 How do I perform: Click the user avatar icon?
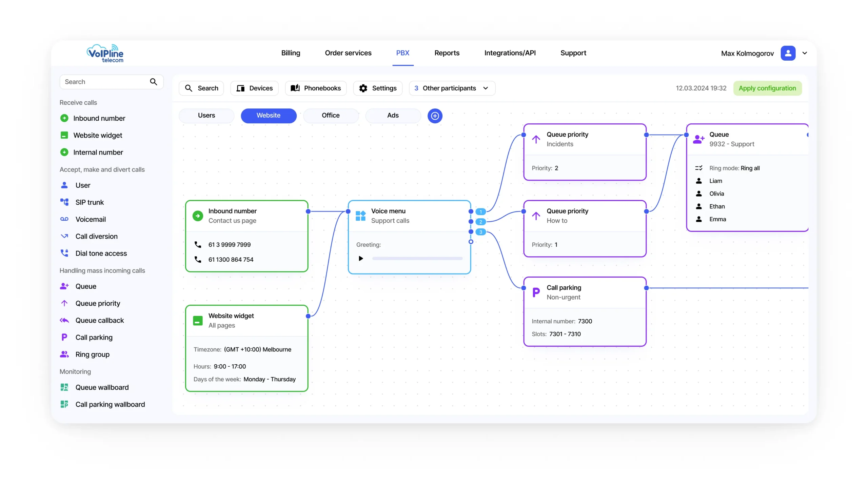788,53
